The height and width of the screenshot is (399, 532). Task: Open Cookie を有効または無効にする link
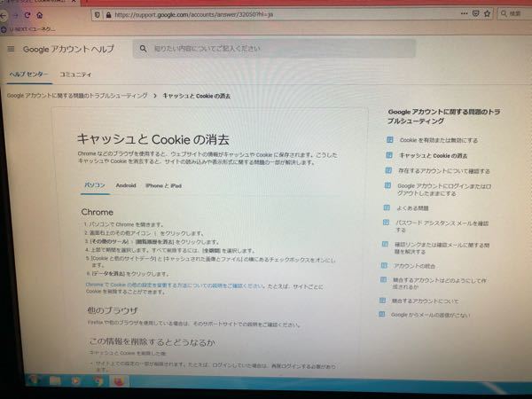438,140
